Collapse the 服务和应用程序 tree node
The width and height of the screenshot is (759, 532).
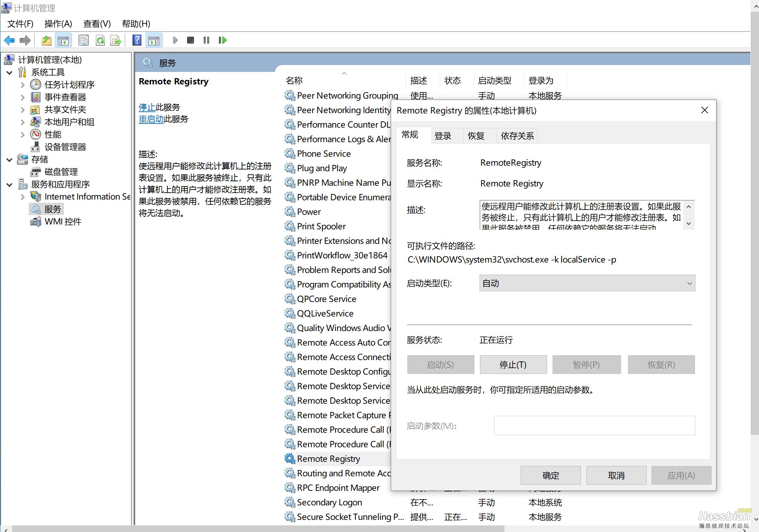pyautogui.click(x=9, y=185)
